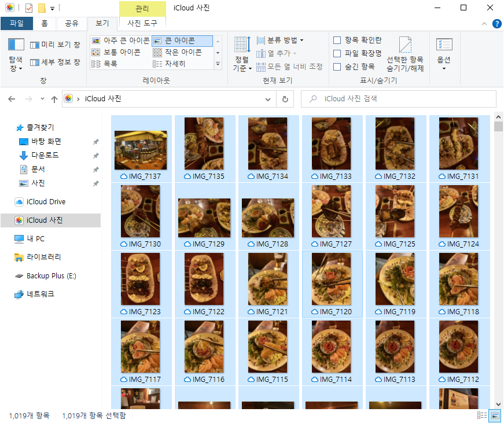Switch to large icons view in status bar
This screenshot has width=504, height=423.
[495, 415]
